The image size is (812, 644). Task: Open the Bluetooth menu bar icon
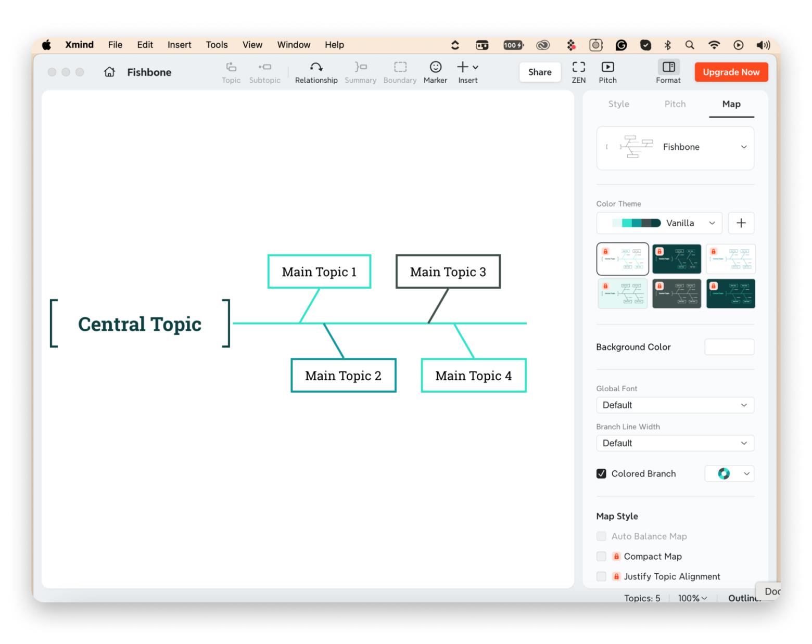[x=668, y=45]
